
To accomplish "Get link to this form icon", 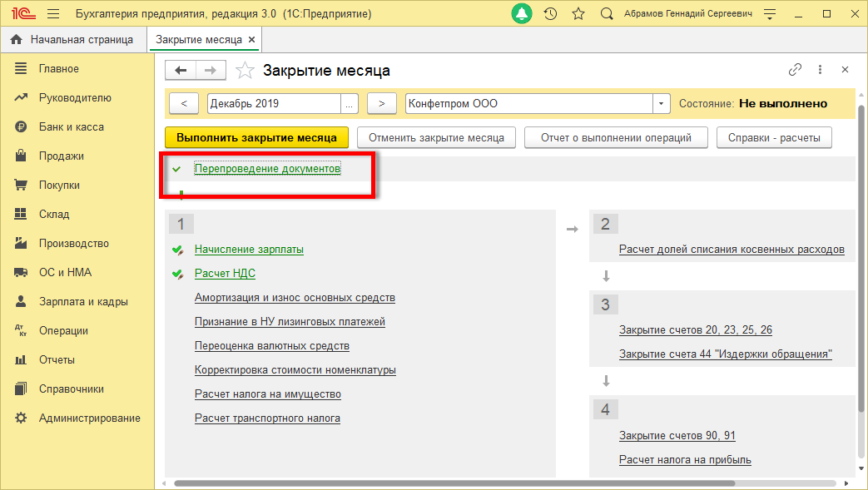I will (795, 70).
